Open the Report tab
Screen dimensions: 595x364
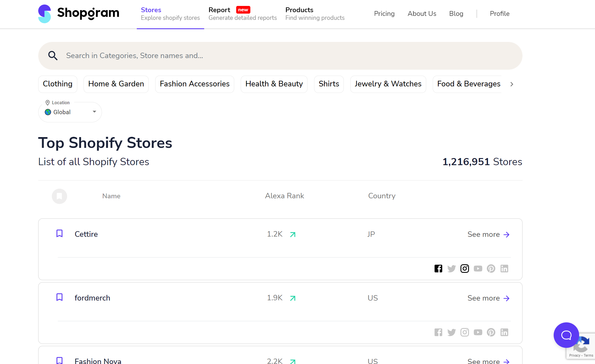tap(243, 14)
